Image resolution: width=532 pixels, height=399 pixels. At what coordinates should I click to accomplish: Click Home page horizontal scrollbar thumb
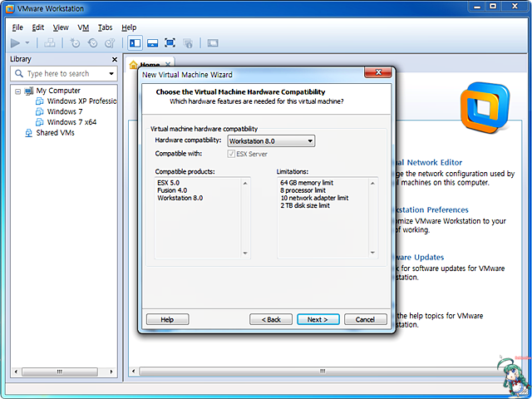pyautogui.click(x=321, y=372)
